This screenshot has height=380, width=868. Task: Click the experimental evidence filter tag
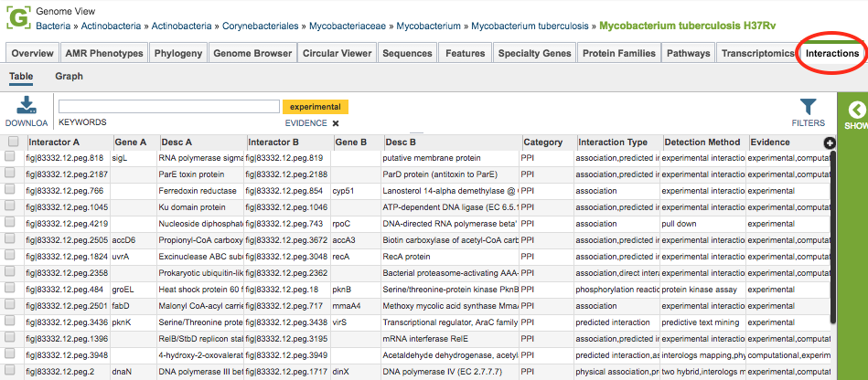tap(315, 106)
